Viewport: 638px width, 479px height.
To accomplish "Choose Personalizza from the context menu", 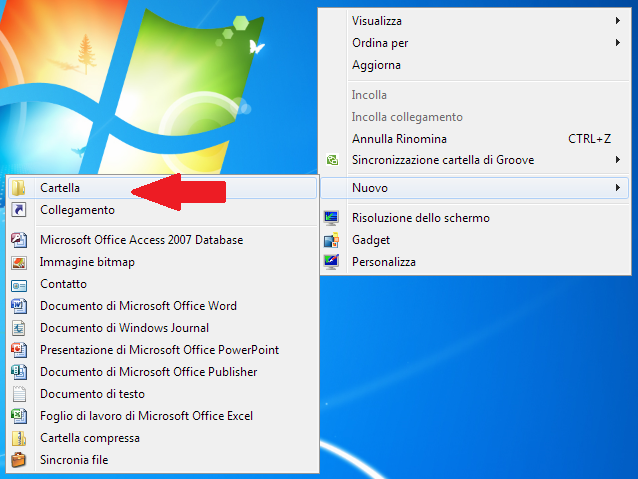I will point(474,262).
